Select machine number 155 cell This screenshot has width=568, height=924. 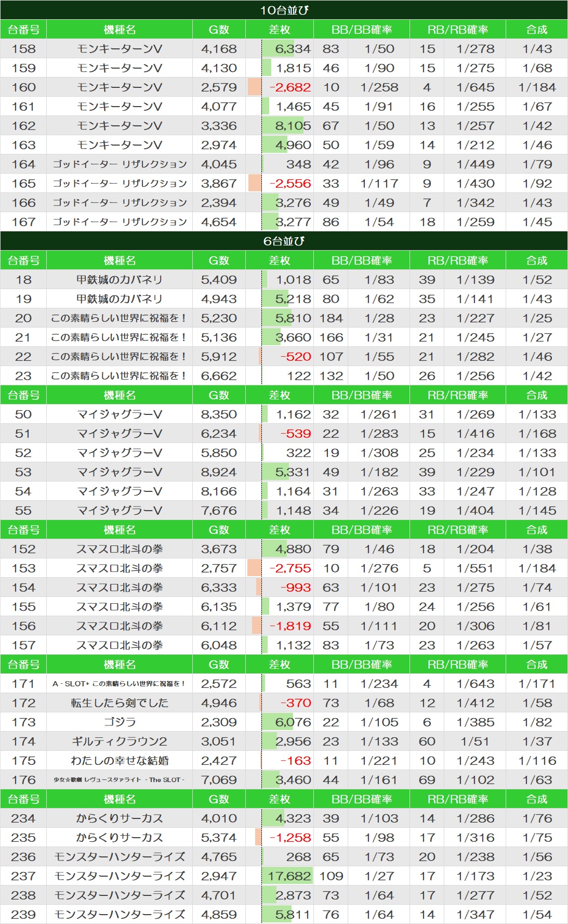point(23,607)
